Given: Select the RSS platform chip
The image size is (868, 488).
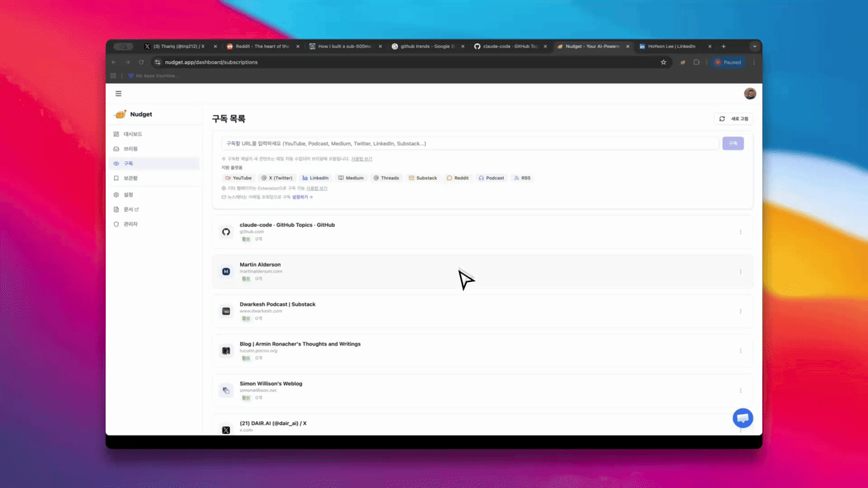Looking at the screenshot, I should [522, 178].
